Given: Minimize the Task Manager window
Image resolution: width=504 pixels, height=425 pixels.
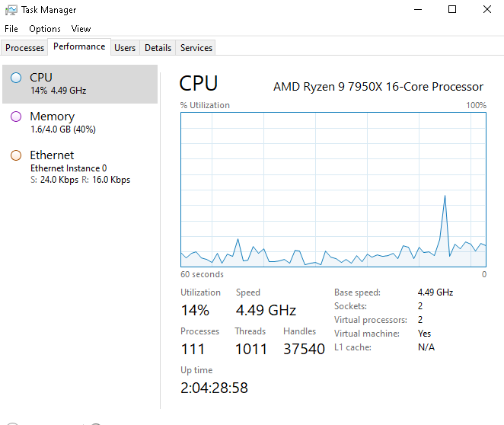Looking at the screenshot, I should (x=417, y=10).
